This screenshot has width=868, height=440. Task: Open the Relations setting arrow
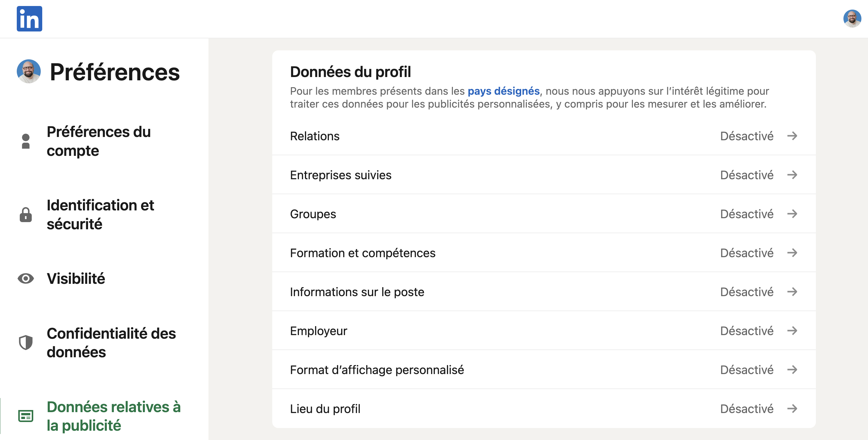click(792, 136)
